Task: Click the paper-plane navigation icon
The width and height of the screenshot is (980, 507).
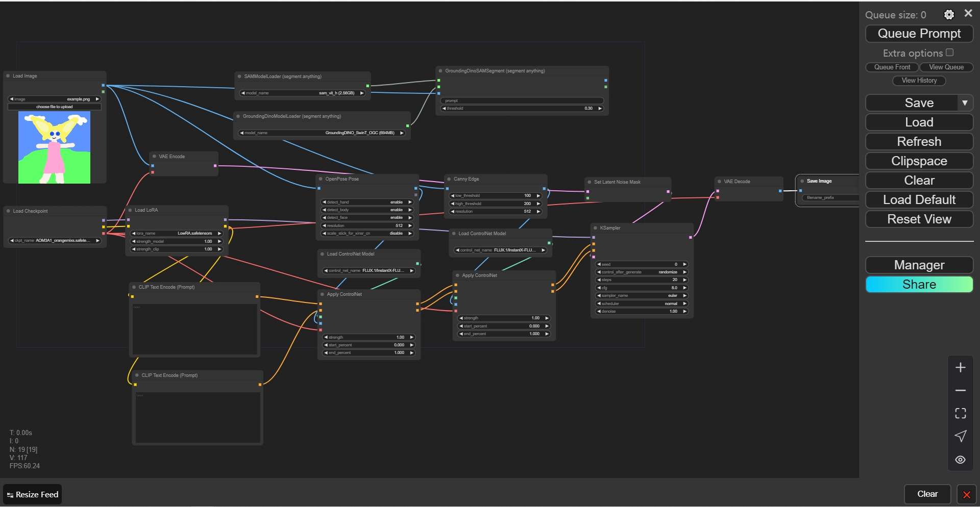Action: click(961, 436)
